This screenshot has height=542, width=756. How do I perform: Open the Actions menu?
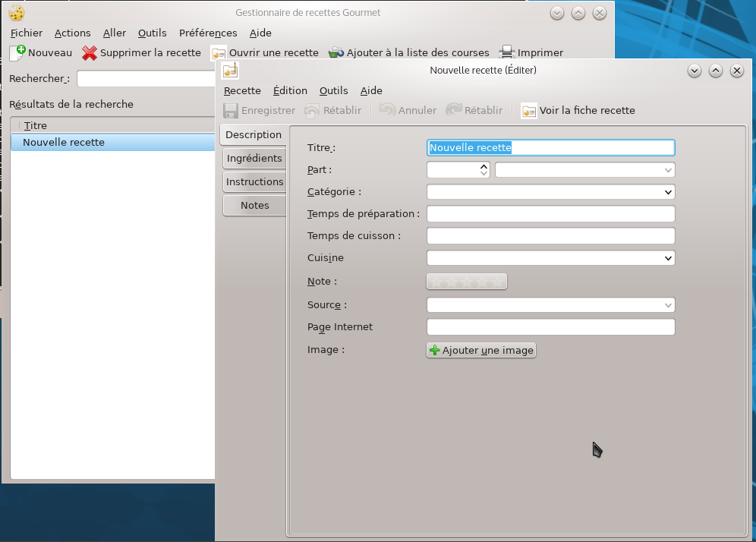(72, 33)
